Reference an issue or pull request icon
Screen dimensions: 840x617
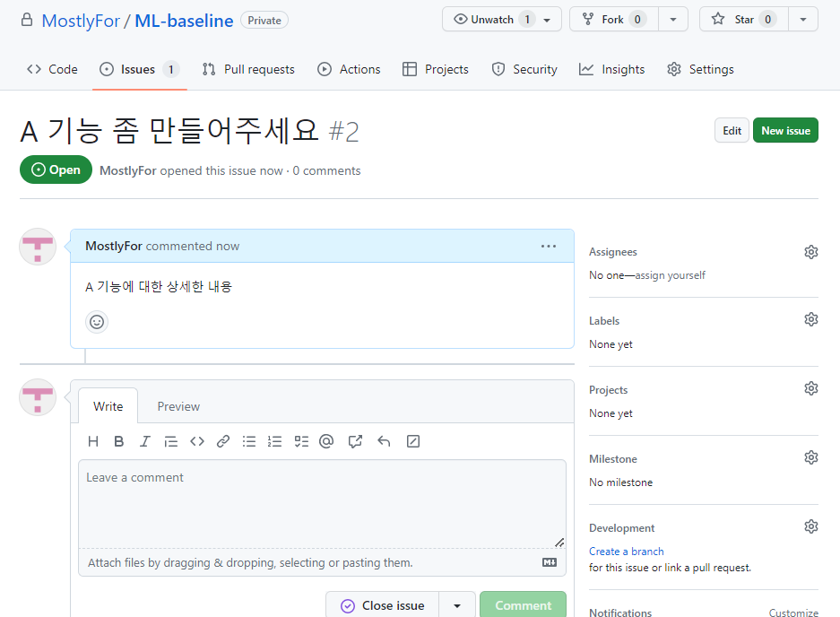[x=355, y=441]
